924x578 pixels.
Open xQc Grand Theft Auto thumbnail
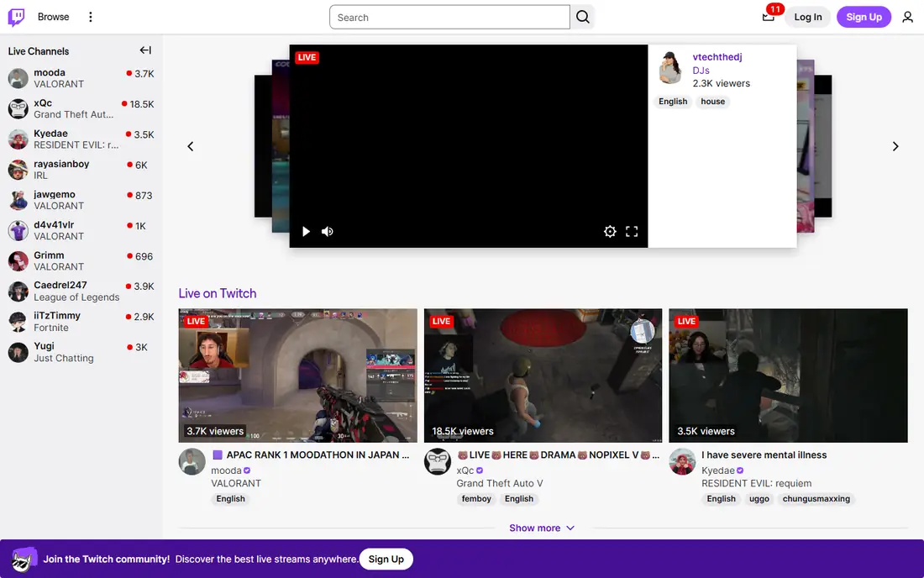(543, 376)
